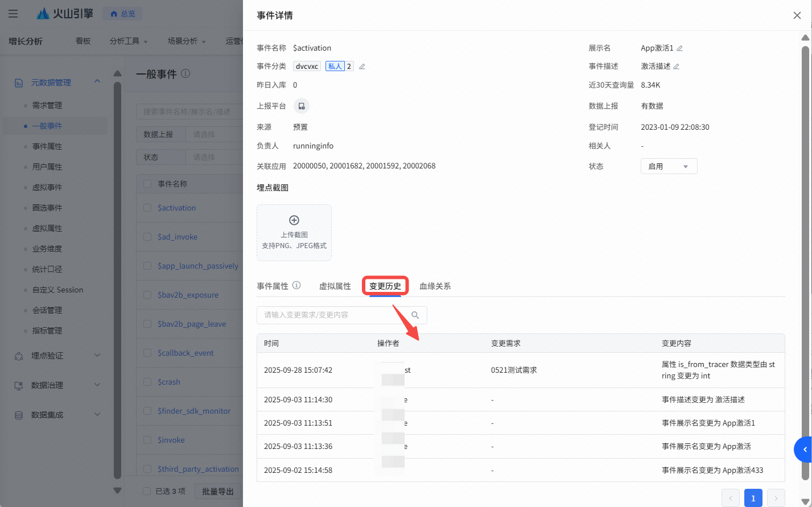
Task: Click the 批量导出 button
Action: coord(218,491)
